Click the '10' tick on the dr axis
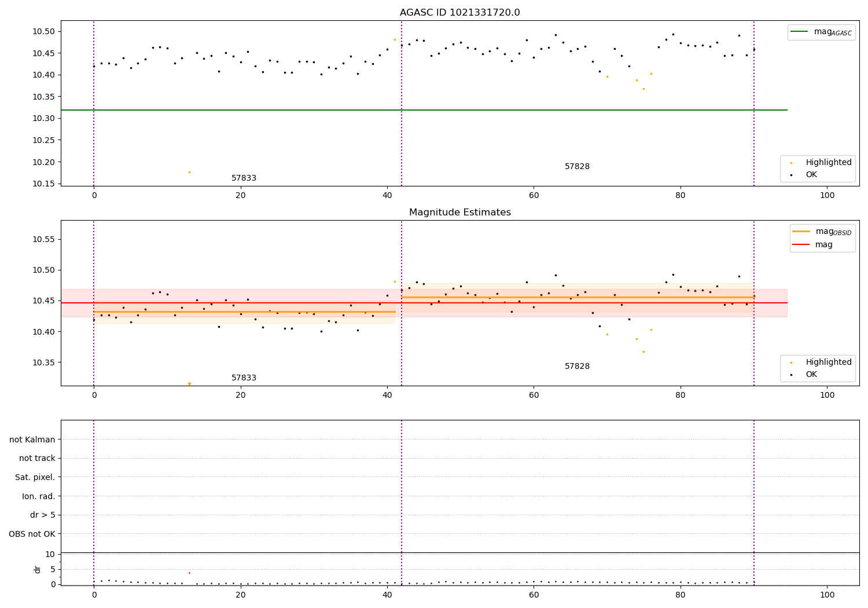The height and width of the screenshot is (608, 868). (50, 555)
